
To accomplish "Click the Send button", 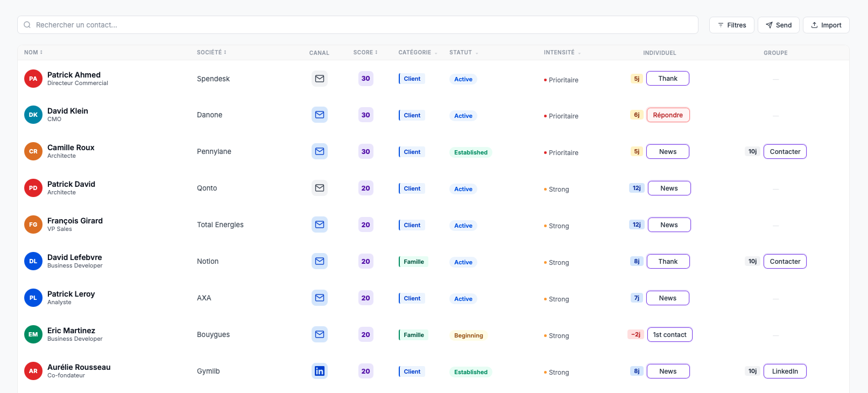I will pyautogui.click(x=779, y=25).
